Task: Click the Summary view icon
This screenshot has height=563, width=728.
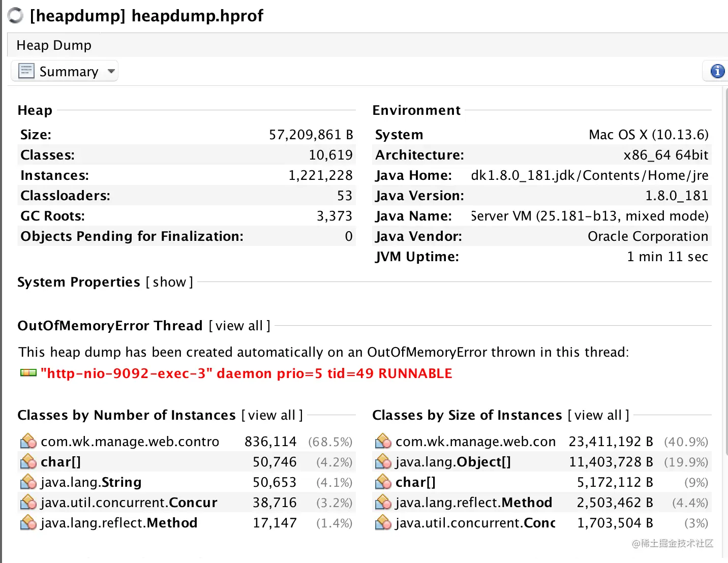Action: point(26,71)
